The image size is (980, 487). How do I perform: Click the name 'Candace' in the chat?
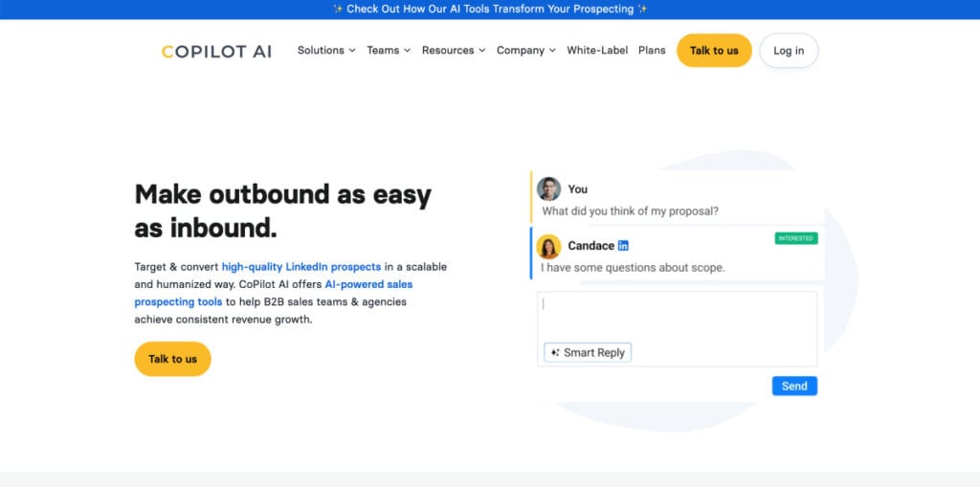click(590, 246)
